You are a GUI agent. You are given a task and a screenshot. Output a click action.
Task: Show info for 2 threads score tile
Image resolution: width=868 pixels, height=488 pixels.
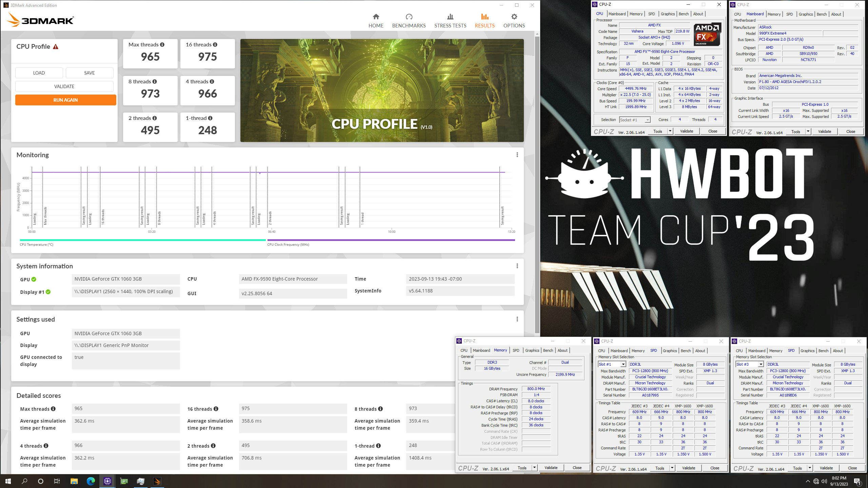[x=155, y=118]
